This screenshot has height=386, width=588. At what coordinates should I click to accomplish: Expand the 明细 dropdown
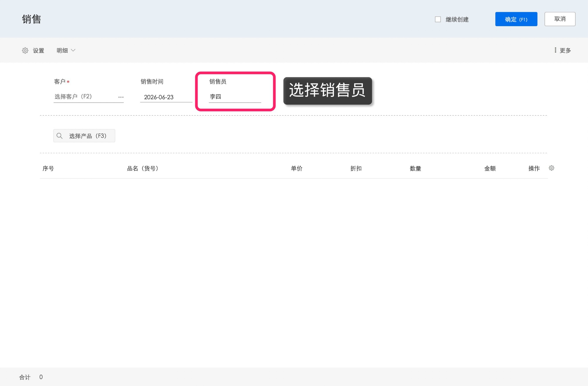click(66, 51)
